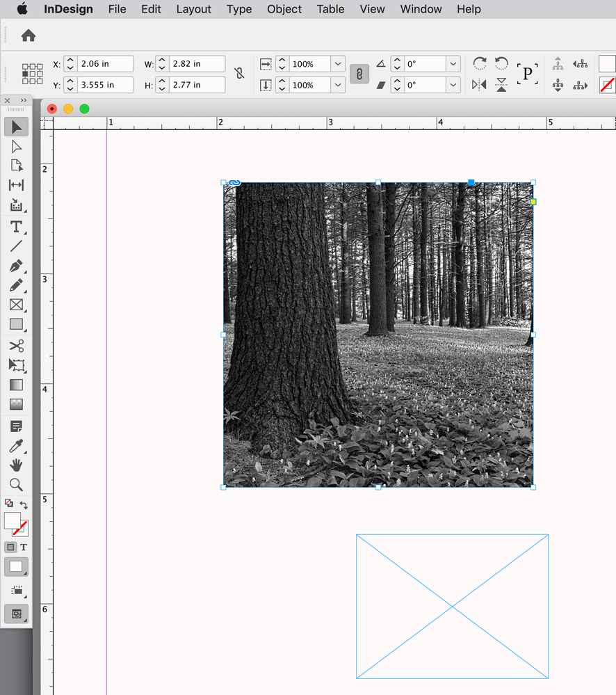This screenshot has height=695, width=616.
Task: Pick the Scissors tool
Action: (x=16, y=346)
